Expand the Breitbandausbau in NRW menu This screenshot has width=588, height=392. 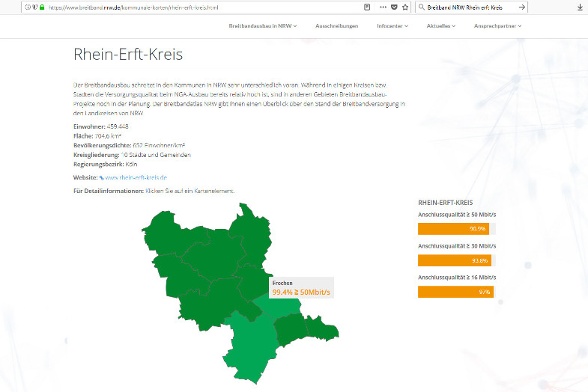262,26
